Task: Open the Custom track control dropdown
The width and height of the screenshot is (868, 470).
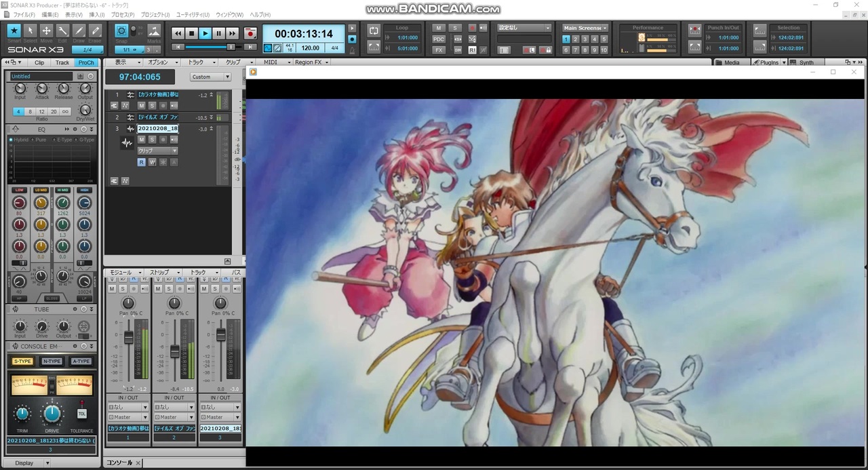Action: [210, 77]
